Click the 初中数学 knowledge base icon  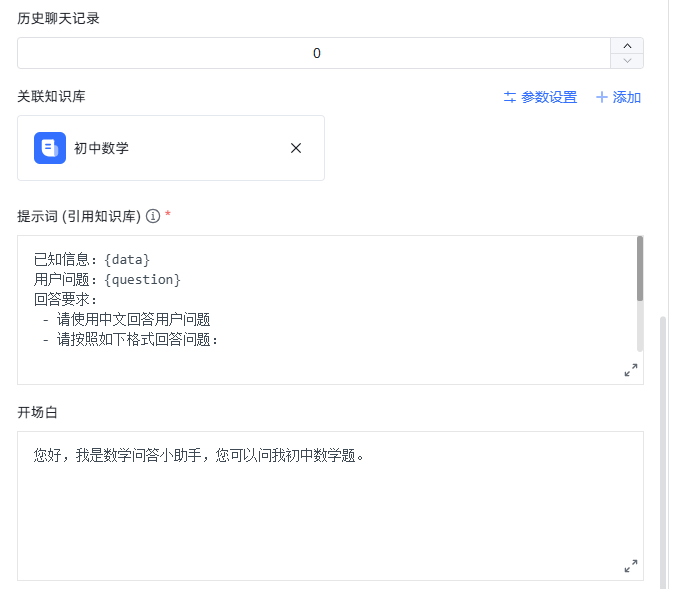(x=50, y=148)
